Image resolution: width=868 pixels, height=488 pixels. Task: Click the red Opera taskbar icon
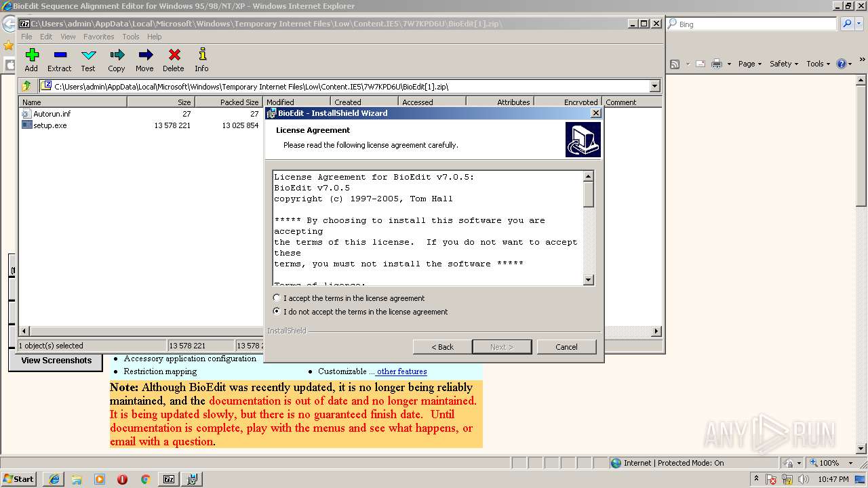(122, 479)
